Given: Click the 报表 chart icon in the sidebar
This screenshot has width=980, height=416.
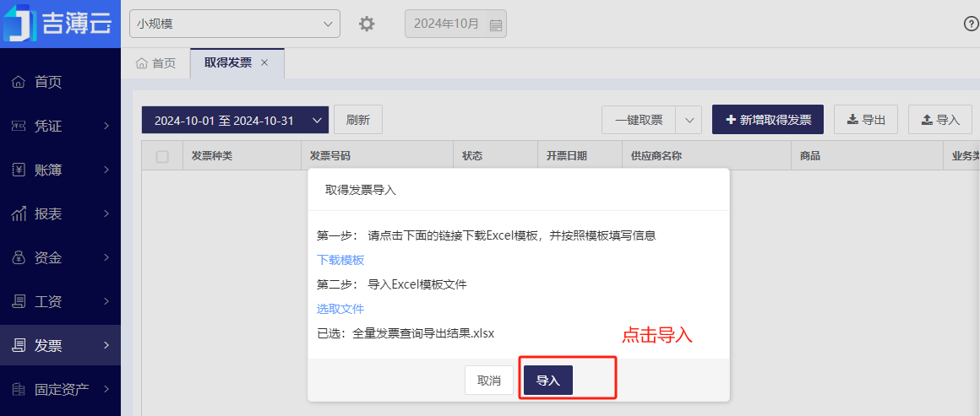Looking at the screenshot, I should pos(19,213).
